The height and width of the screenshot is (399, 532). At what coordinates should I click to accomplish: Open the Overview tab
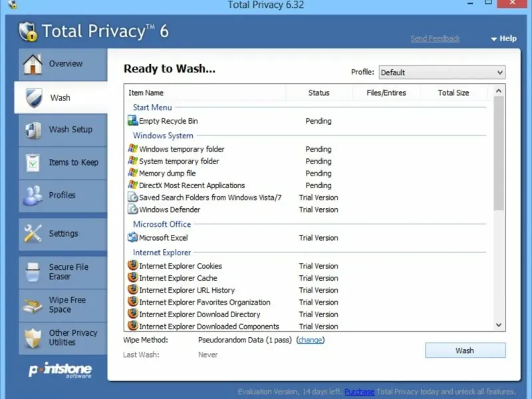coord(63,65)
